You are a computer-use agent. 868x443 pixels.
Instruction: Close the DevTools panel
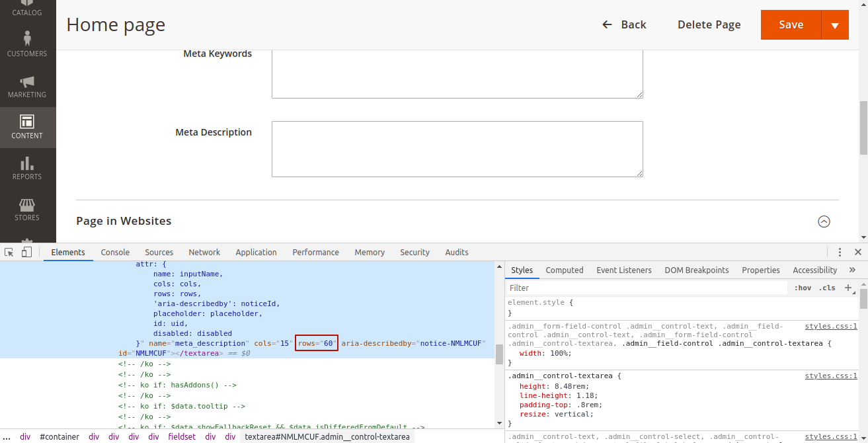[x=858, y=252]
